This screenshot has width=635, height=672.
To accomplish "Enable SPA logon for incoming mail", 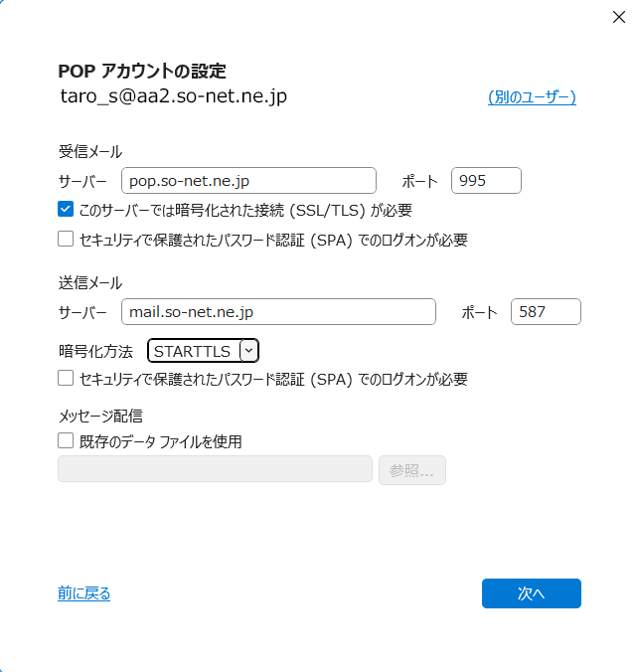I will (66, 239).
